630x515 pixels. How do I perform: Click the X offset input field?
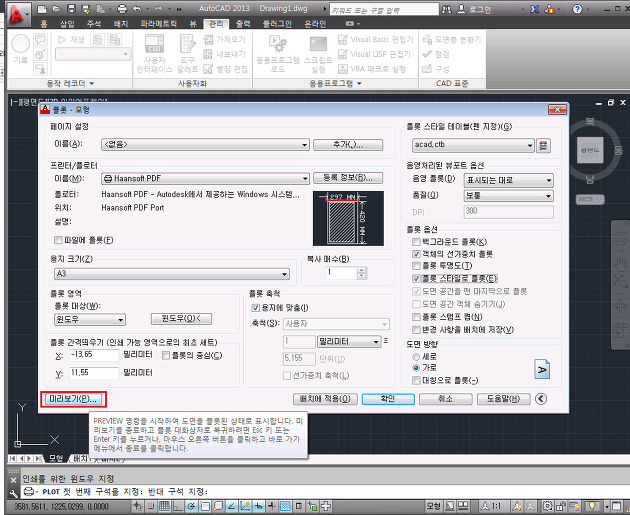click(x=94, y=355)
